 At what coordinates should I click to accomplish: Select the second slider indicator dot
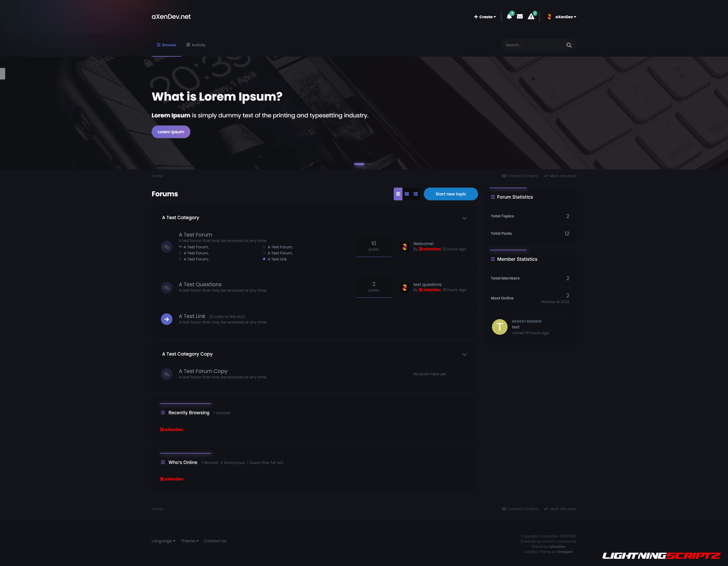(370, 164)
